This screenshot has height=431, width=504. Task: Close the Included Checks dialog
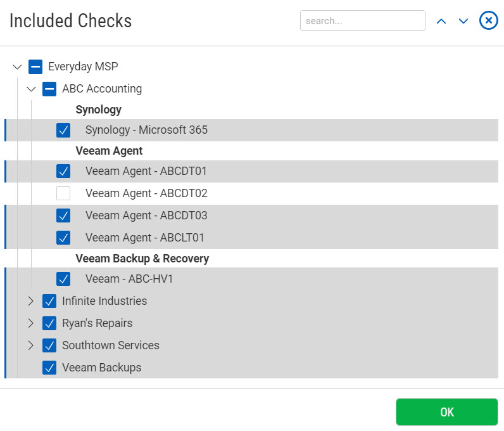click(488, 20)
